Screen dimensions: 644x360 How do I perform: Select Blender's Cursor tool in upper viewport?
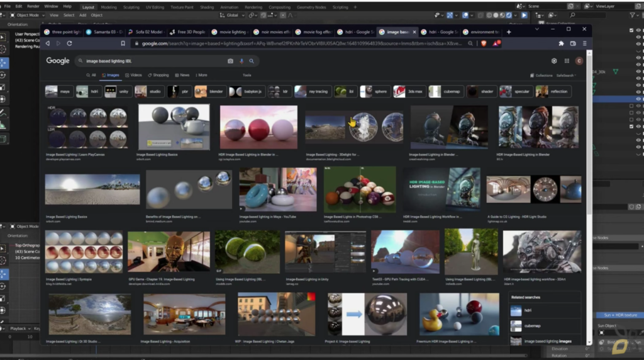3,50
